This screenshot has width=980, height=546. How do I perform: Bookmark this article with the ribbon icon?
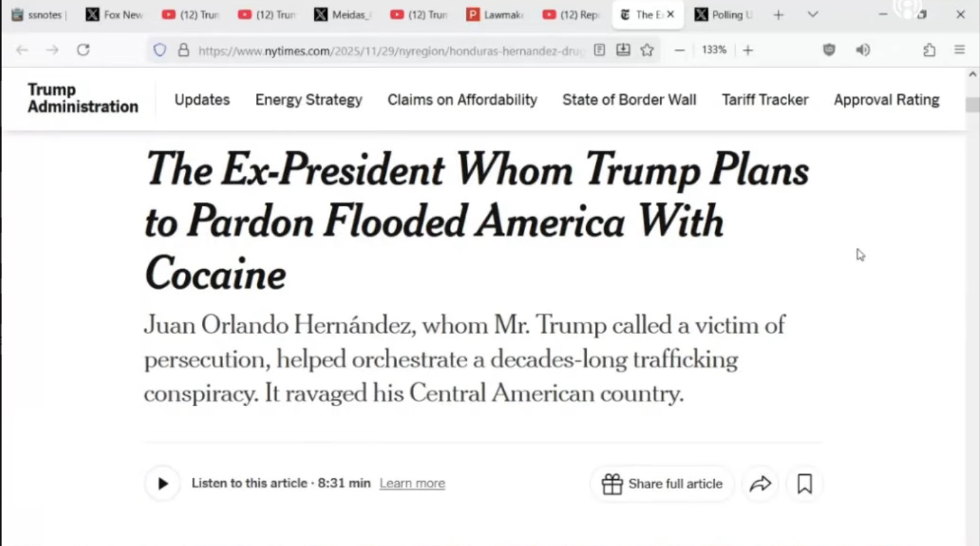804,484
